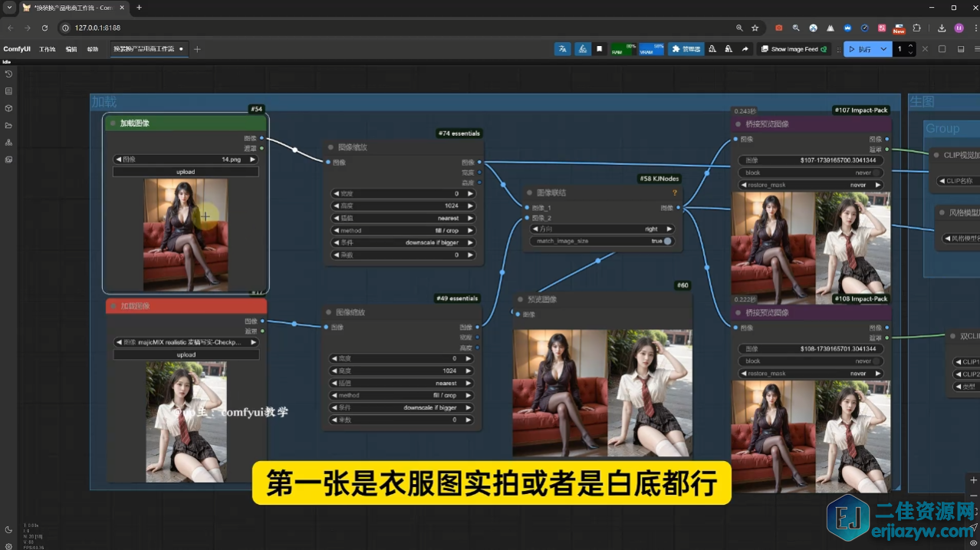980x550 pixels.
Task: Open the workflows folder sidebar icon
Action: (8, 125)
